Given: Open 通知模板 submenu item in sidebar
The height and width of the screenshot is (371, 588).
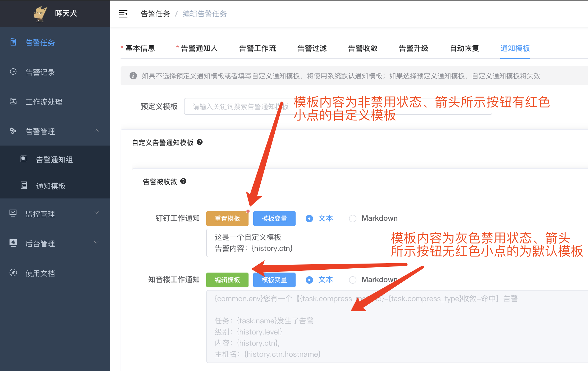Looking at the screenshot, I should click(x=55, y=186).
